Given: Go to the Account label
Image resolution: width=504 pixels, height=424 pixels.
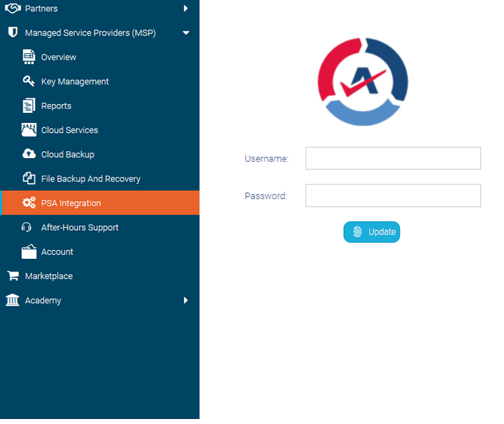Looking at the screenshot, I should 57,252.
